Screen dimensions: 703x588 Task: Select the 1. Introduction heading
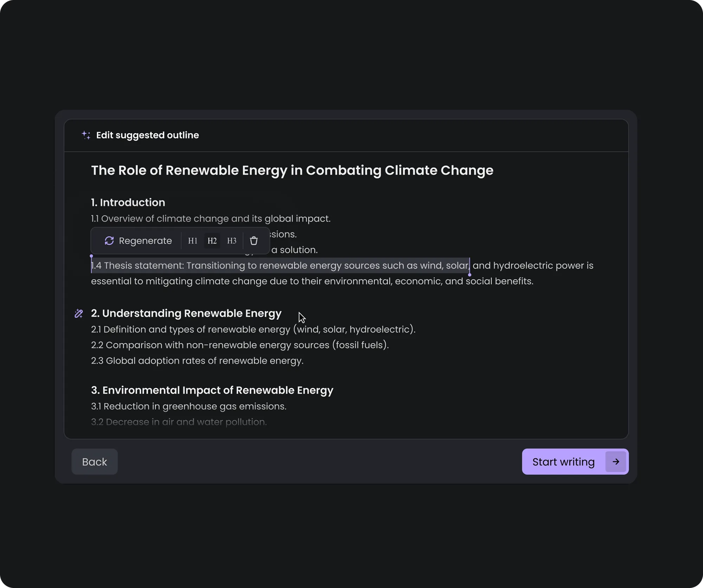(x=128, y=203)
